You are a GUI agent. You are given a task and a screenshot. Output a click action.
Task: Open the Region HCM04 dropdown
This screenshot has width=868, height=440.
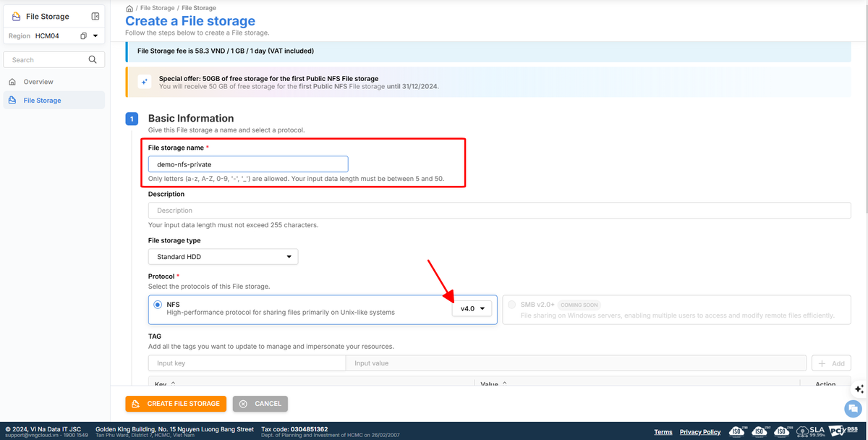point(95,36)
